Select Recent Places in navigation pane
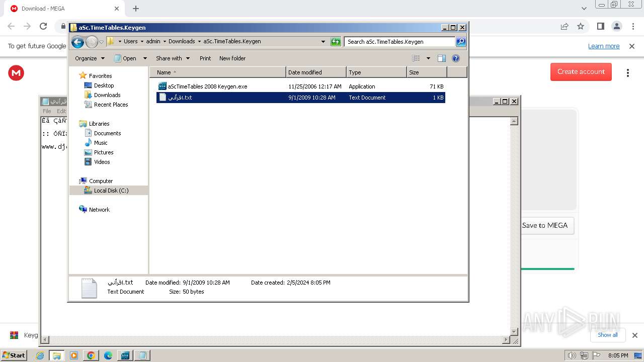This screenshot has height=362, width=644. [111, 105]
